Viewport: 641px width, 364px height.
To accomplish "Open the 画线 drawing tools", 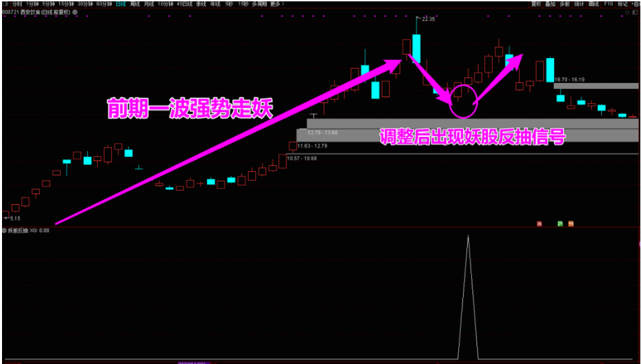I will tap(594, 4).
